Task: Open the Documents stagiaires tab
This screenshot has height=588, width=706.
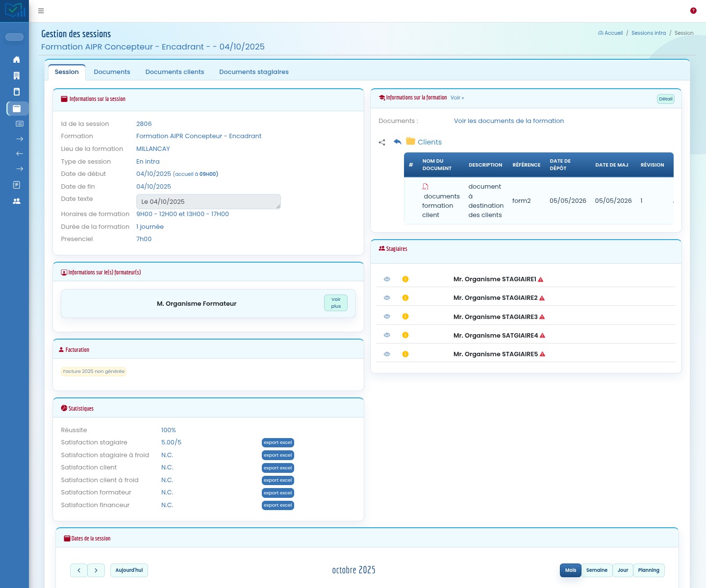Action: [x=254, y=72]
